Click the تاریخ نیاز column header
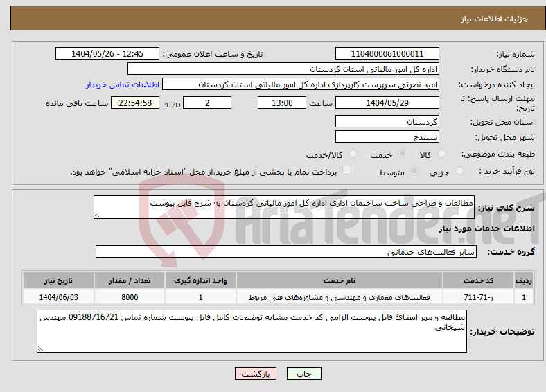Image resolution: width=546 pixels, height=392 pixels. click(x=58, y=280)
